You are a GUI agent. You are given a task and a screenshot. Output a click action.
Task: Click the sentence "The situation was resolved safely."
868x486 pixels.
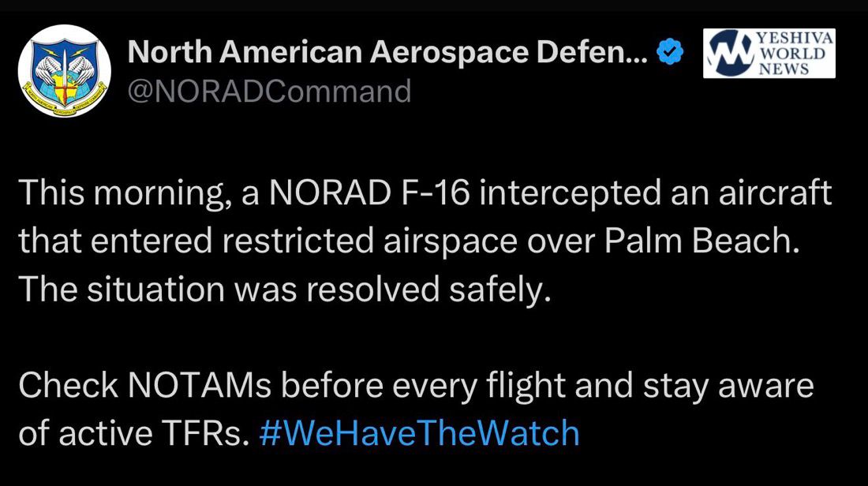point(282,290)
